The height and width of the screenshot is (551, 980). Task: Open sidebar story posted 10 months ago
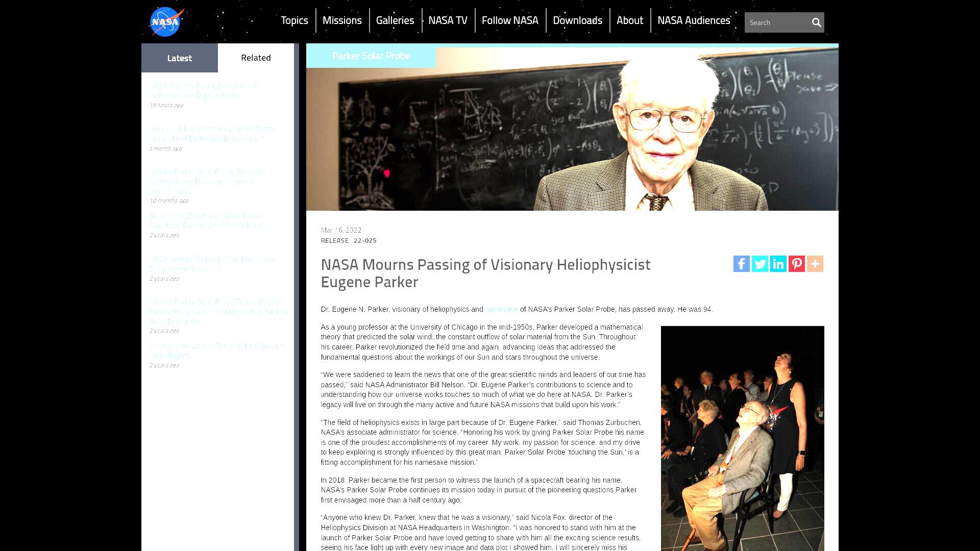point(208,182)
